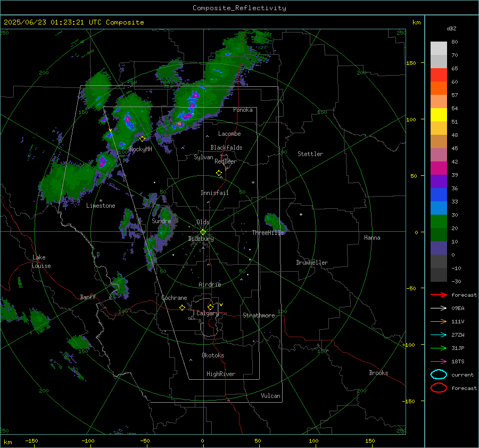Click the yellow 51–54 dBZ color swatch

439,115
